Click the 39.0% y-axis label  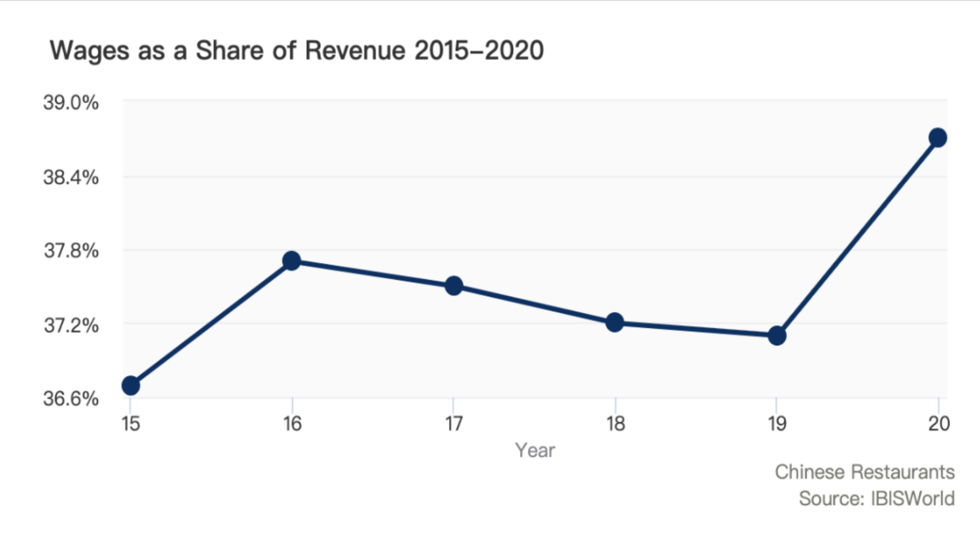pyautogui.click(x=71, y=103)
